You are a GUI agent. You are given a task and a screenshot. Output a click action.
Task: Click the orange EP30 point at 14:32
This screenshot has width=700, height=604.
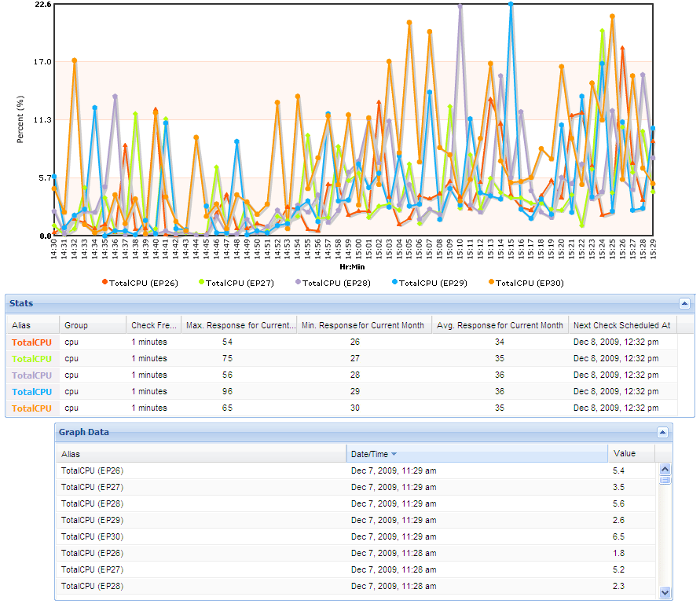point(75,60)
